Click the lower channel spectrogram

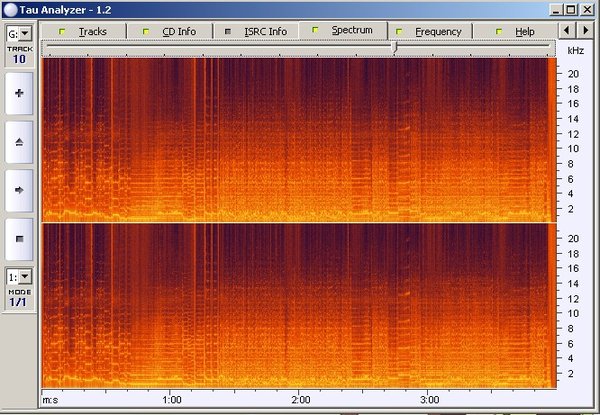299,306
